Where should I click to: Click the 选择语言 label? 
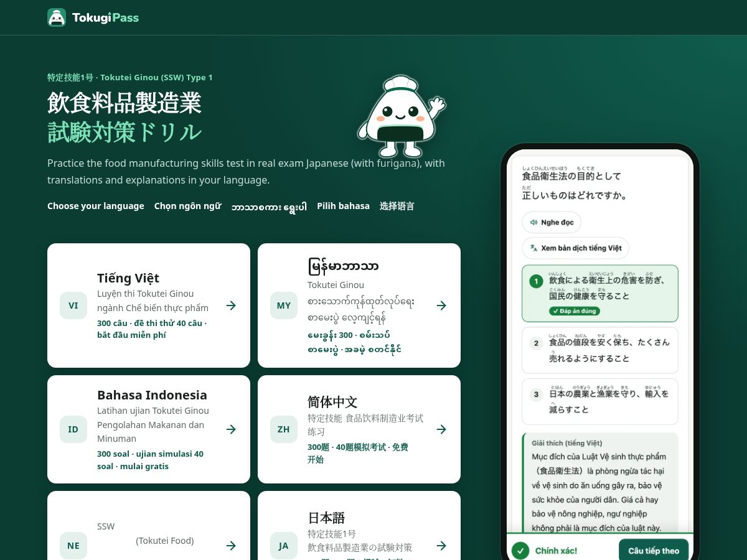coord(397,206)
